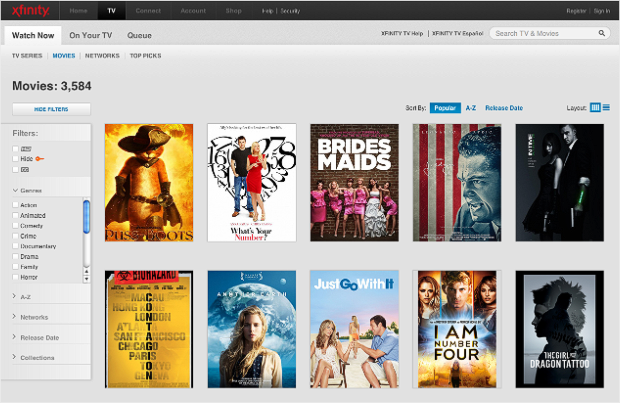Screen dimensions: 620x403
Task: Switch to the Queue tab
Action: point(139,35)
